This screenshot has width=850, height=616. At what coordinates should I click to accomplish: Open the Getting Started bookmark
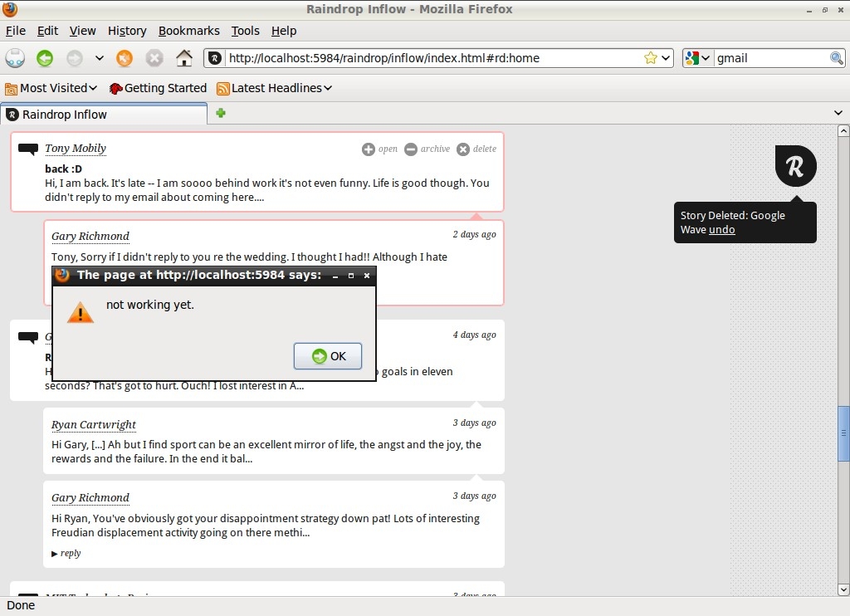[x=158, y=88]
